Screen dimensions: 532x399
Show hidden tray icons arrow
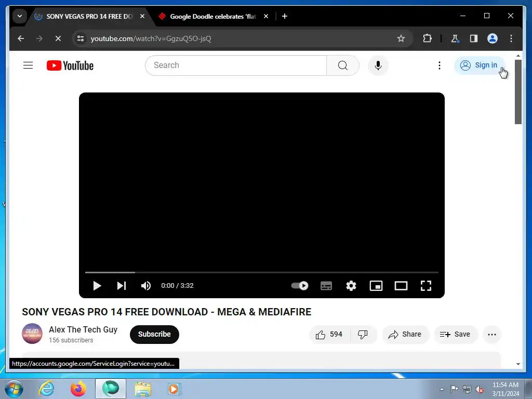[x=442, y=389]
